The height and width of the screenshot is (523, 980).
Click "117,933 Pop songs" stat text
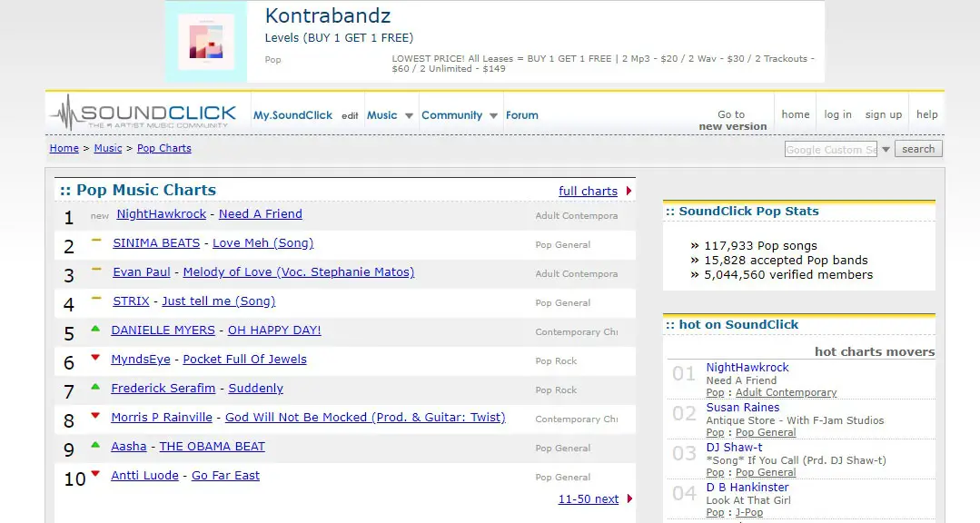point(760,245)
